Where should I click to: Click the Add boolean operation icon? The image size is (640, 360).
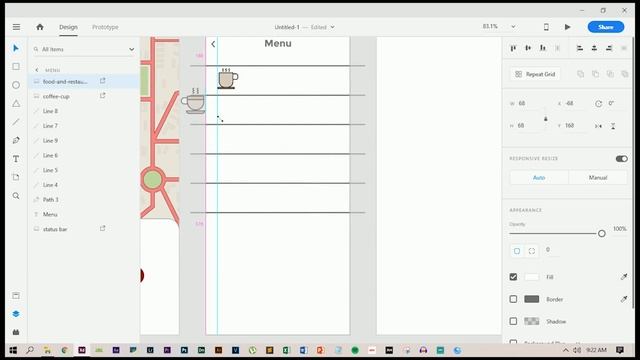click(580, 74)
